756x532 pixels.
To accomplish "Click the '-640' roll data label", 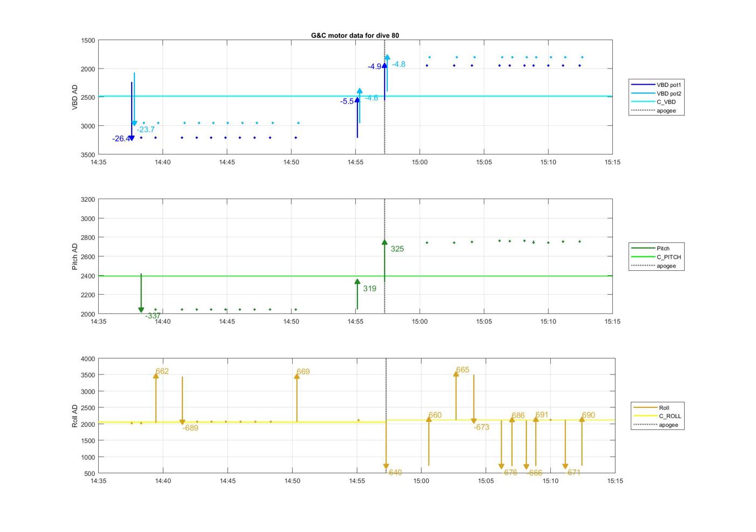I will pos(394,472).
